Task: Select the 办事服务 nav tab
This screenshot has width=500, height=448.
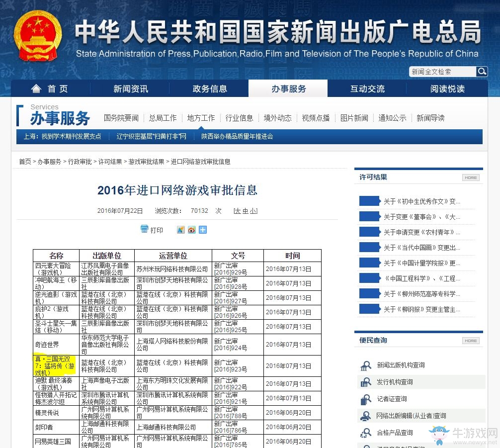Action: point(288,89)
